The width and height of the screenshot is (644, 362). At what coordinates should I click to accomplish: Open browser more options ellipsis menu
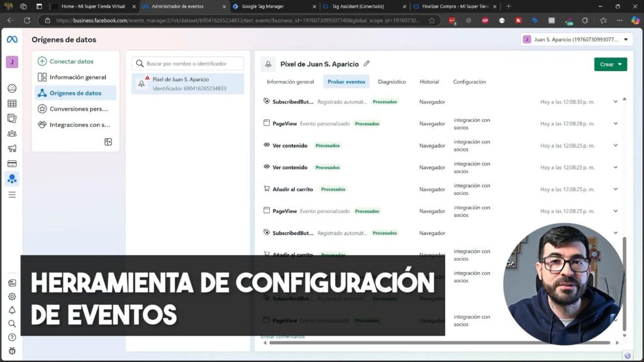click(619, 20)
